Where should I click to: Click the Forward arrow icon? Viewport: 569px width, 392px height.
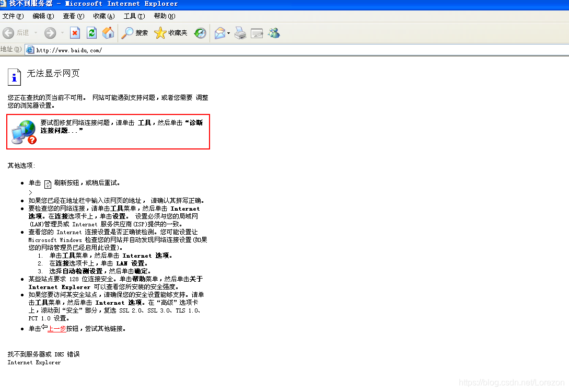point(50,33)
